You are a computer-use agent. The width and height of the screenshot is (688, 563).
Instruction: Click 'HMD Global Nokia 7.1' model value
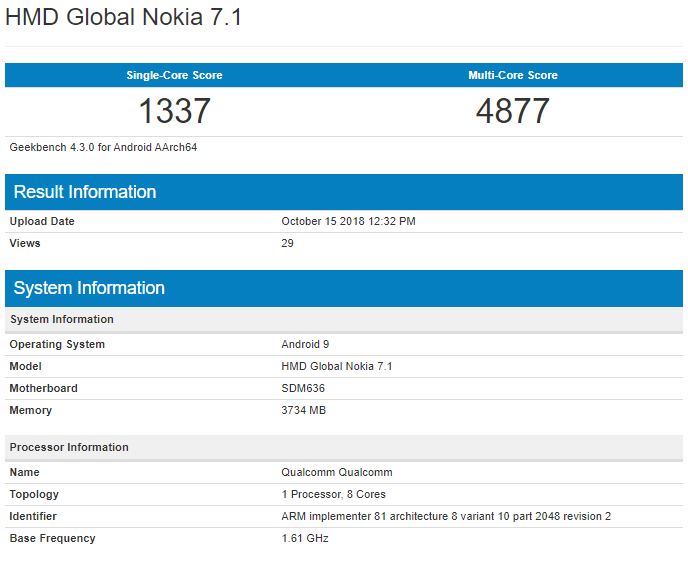(x=337, y=366)
